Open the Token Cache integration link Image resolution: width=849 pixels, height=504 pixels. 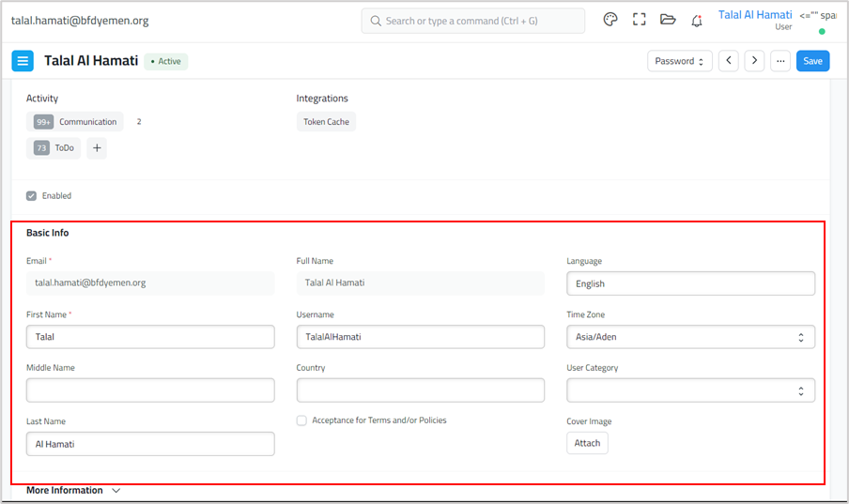[x=326, y=122]
